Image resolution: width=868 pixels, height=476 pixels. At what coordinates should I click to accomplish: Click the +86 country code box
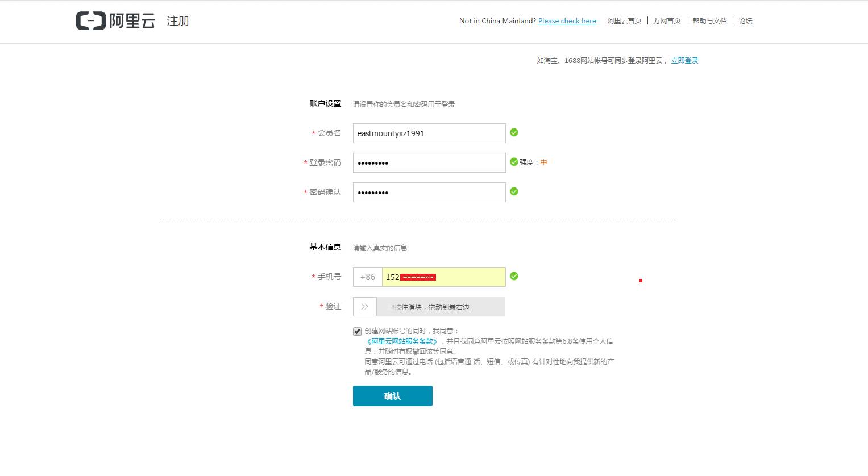pyautogui.click(x=368, y=277)
